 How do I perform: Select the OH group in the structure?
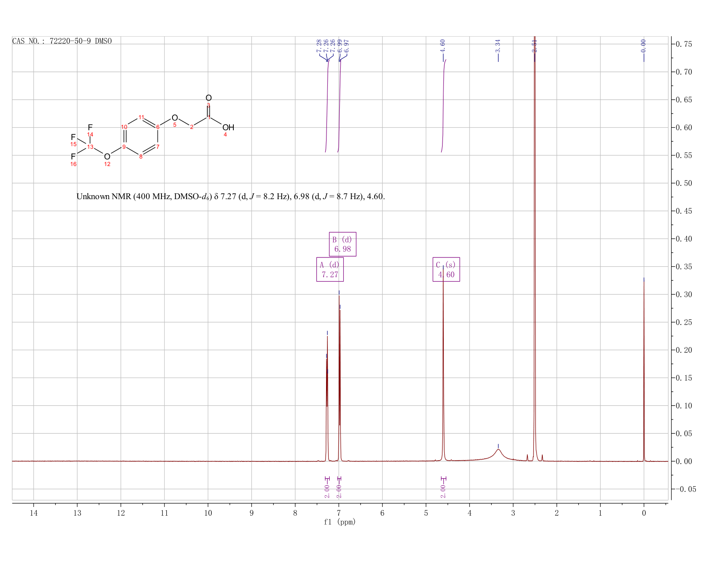pyautogui.click(x=228, y=128)
